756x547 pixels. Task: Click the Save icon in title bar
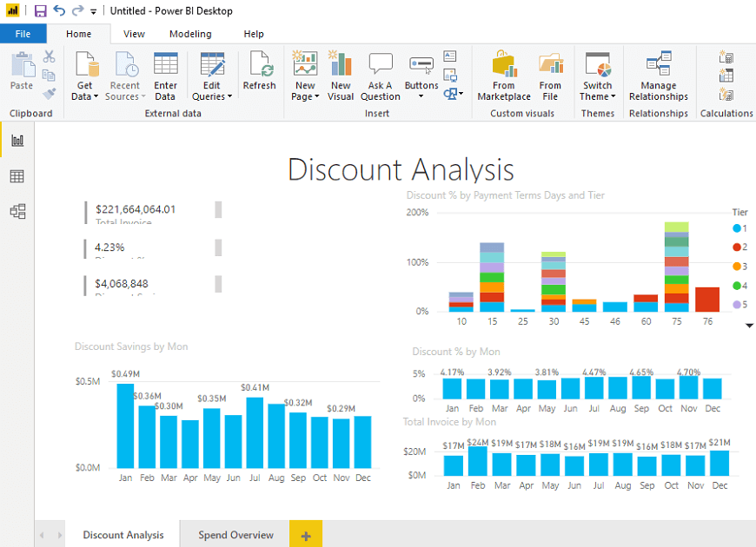(x=40, y=10)
